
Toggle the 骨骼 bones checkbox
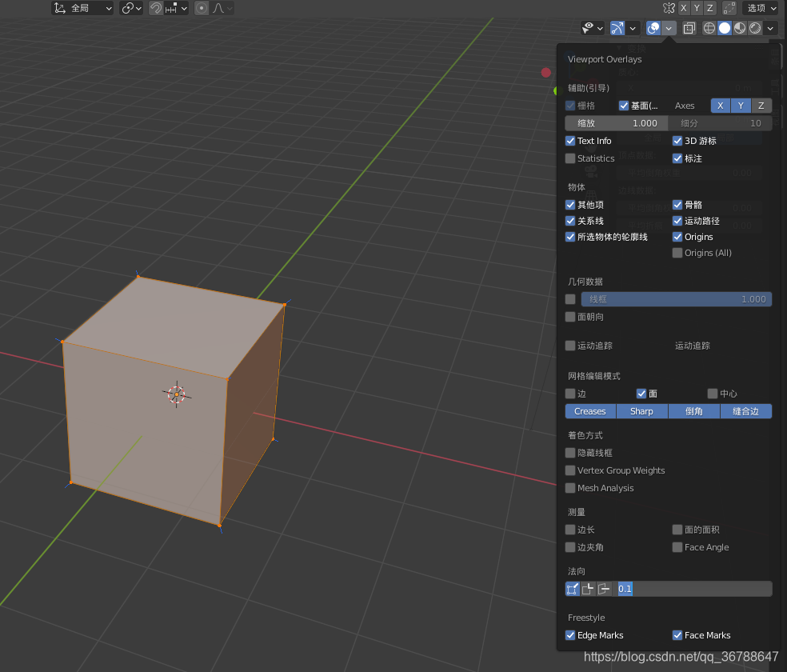(677, 205)
